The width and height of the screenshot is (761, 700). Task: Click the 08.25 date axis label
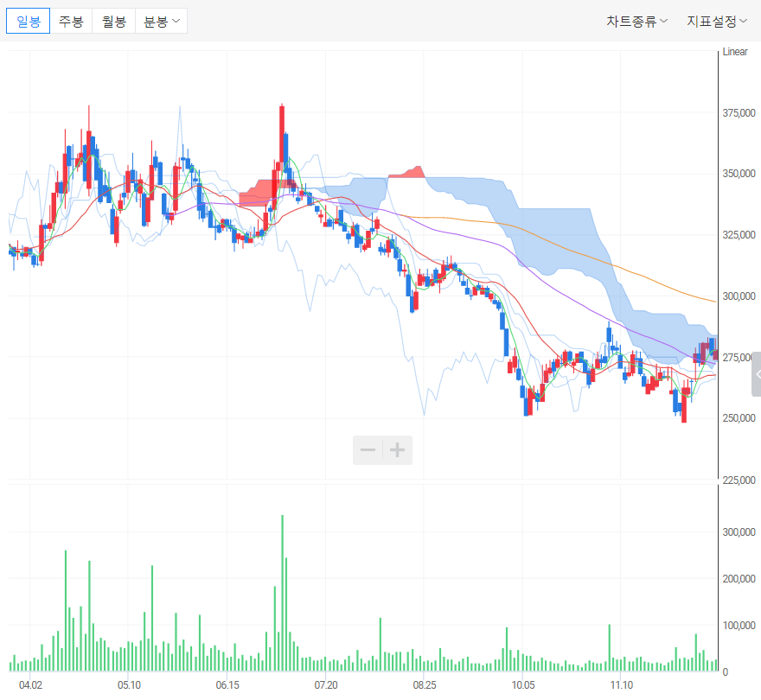(425, 685)
